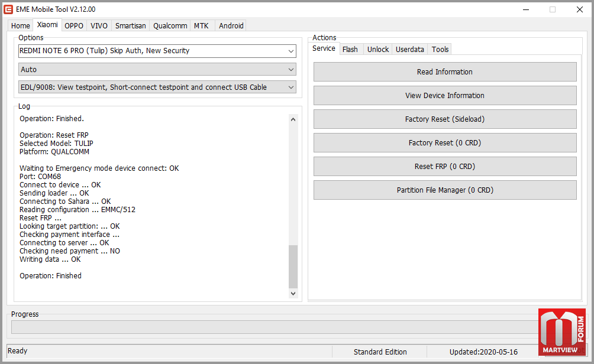Click 'Port: COM68' log line

pyautogui.click(x=40, y=177)
